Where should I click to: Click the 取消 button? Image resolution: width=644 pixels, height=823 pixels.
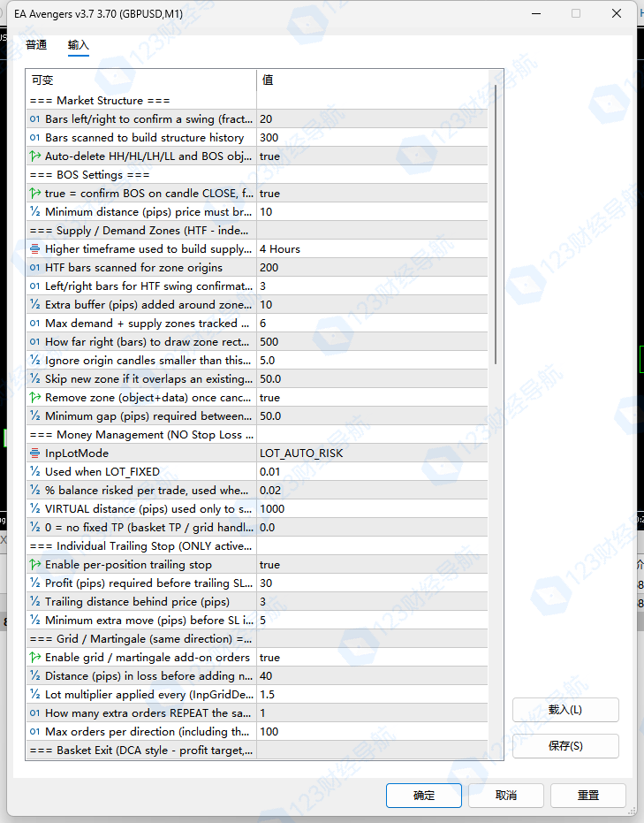(x=506, y=796)
